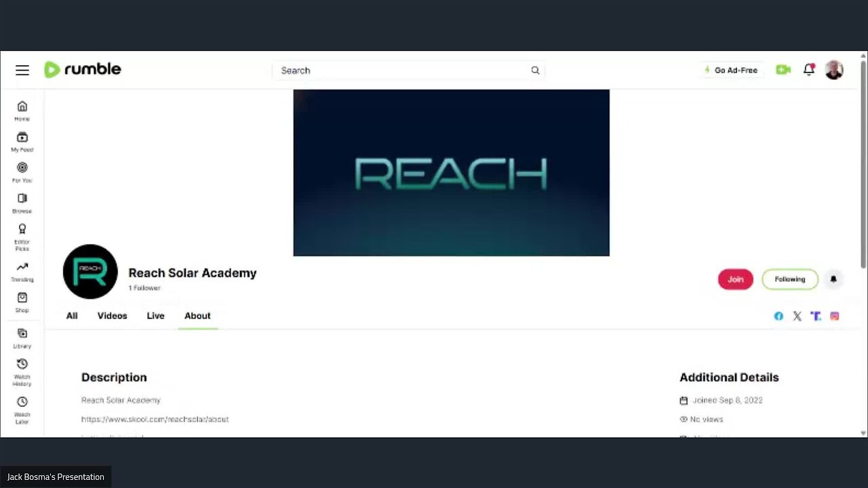868x488 pixels.
Task: Open the user profile avatar
Action: pos(834,70)
